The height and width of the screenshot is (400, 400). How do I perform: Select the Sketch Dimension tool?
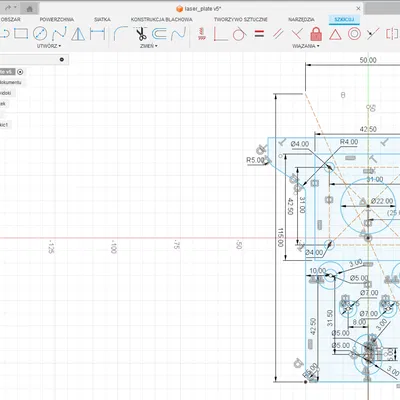click(x=97, y=34)
